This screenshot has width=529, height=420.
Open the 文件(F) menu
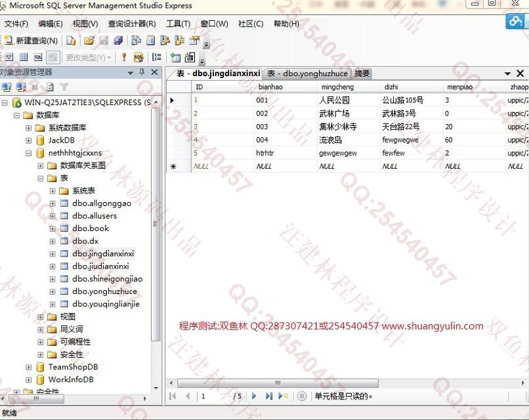click(16, 24)
